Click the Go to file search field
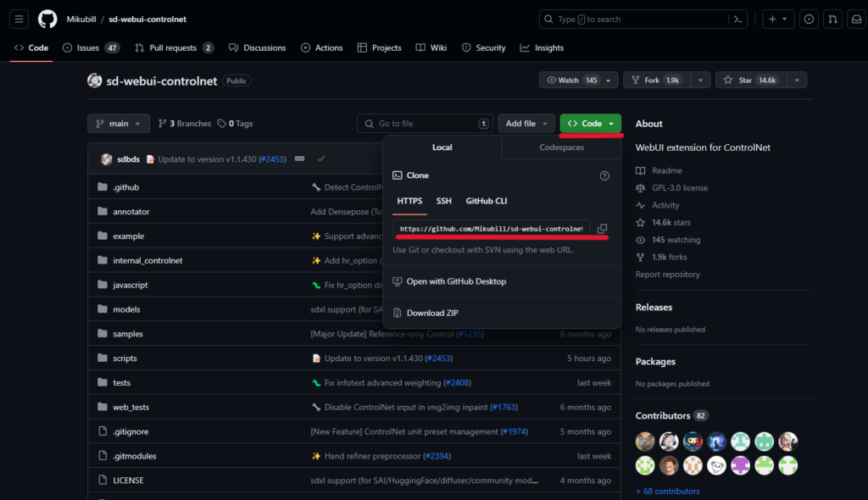The width and height of the screenshot is (868, 500). point(425,124)
